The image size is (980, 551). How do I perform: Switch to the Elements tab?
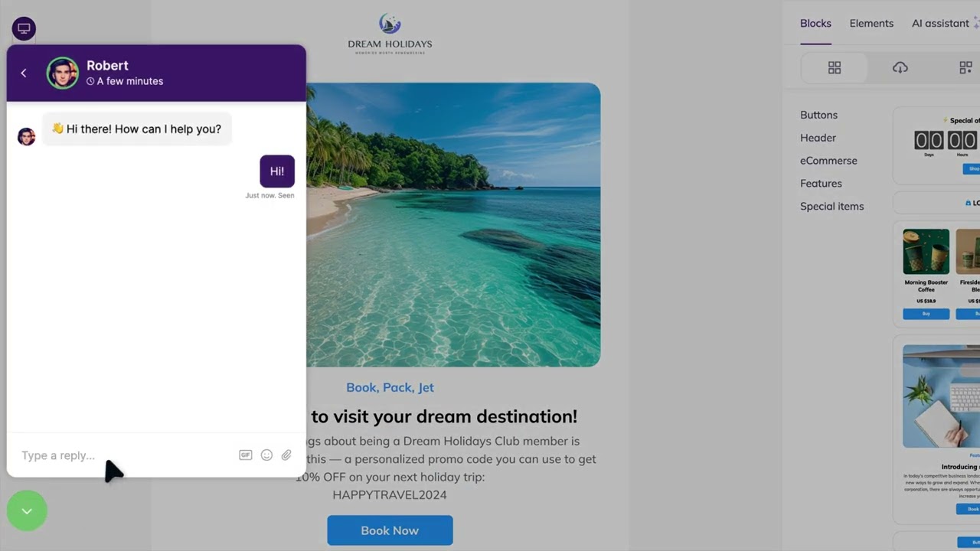pyautogui.click(x=871, y=23)
